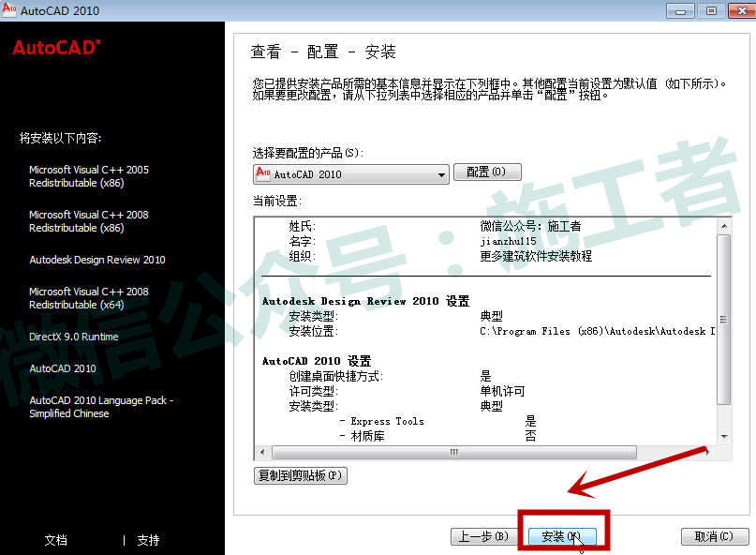Screen dimensions: 756x555
Task: Click the 安装 (Install) button
Action: pos(562,536)
